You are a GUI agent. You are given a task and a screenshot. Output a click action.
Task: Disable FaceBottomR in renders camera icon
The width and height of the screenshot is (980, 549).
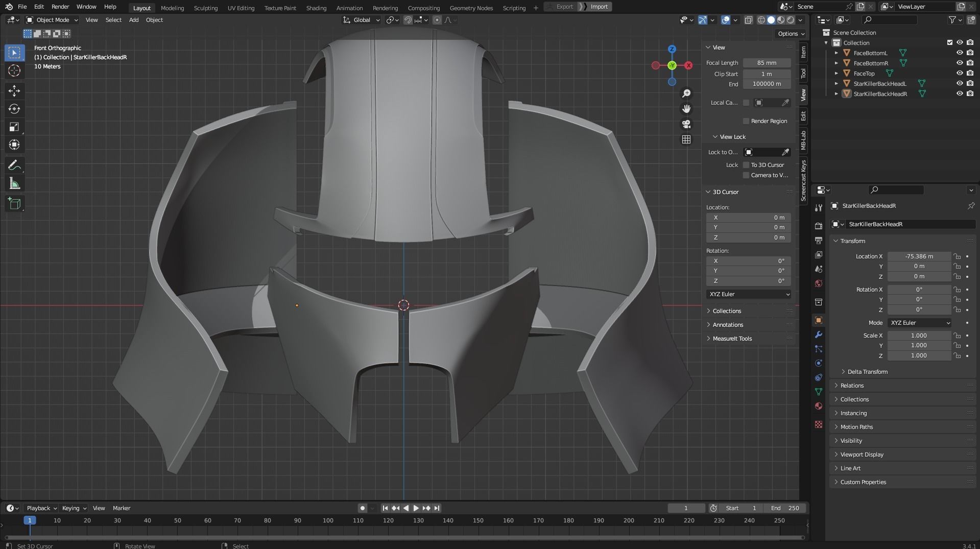pos(970,63)
